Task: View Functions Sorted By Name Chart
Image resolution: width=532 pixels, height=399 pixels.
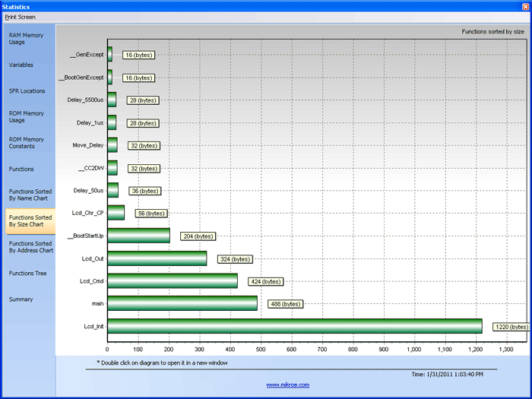Action: click(30, 195)
